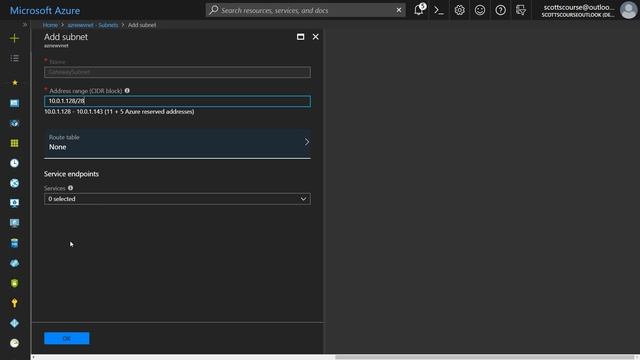Open the Recent clock icon
This screenshot has height=360, width=640.
tap(14, 163)
